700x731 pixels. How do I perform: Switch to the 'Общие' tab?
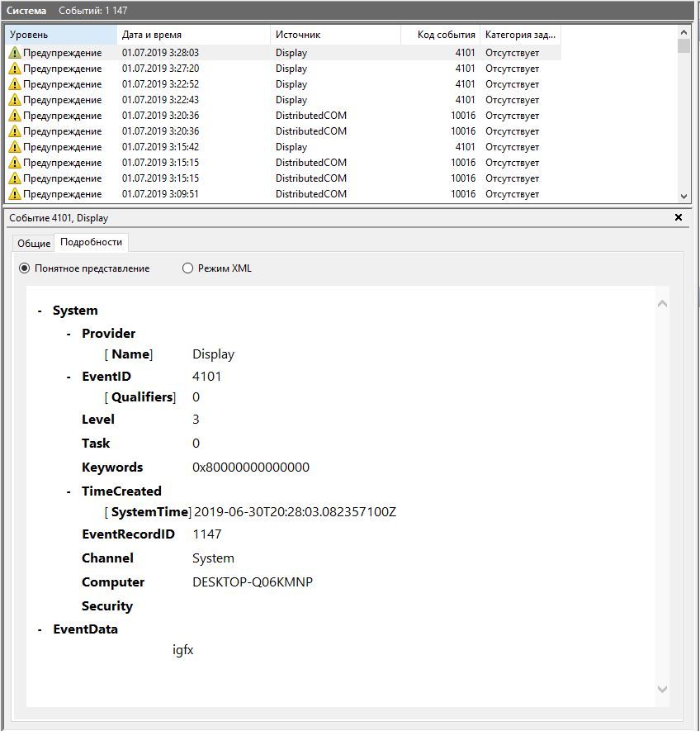34,244
